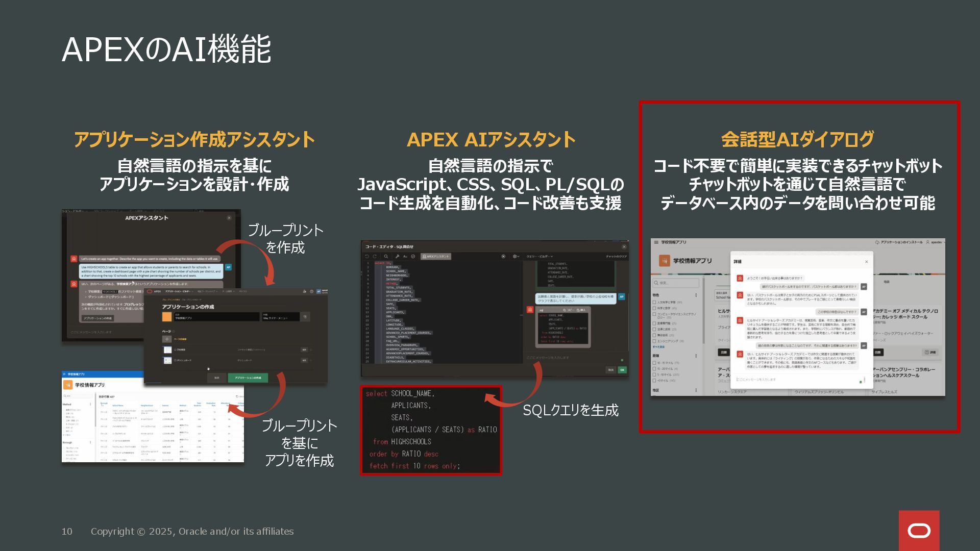Click the wrench utilities icon in code editor
Viewport: 980px width, 551px height.
click(397, 256)
